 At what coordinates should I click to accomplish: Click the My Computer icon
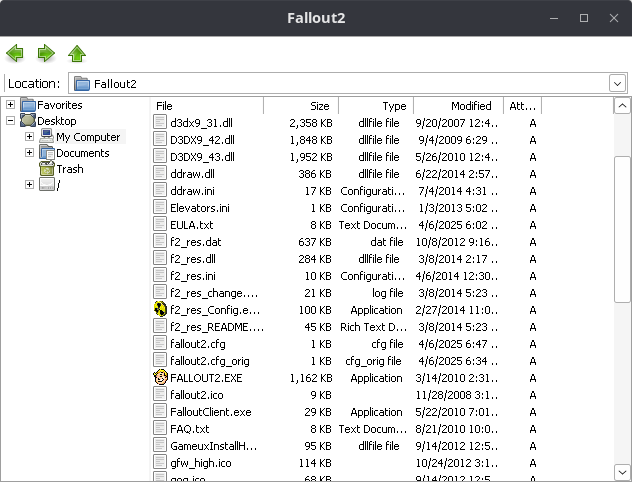coord(47,137)
